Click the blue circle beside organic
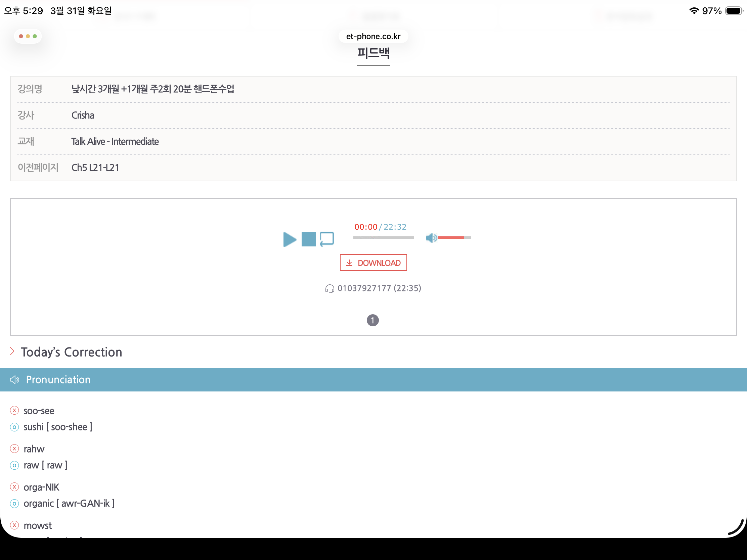 click(x=14, y=504)
